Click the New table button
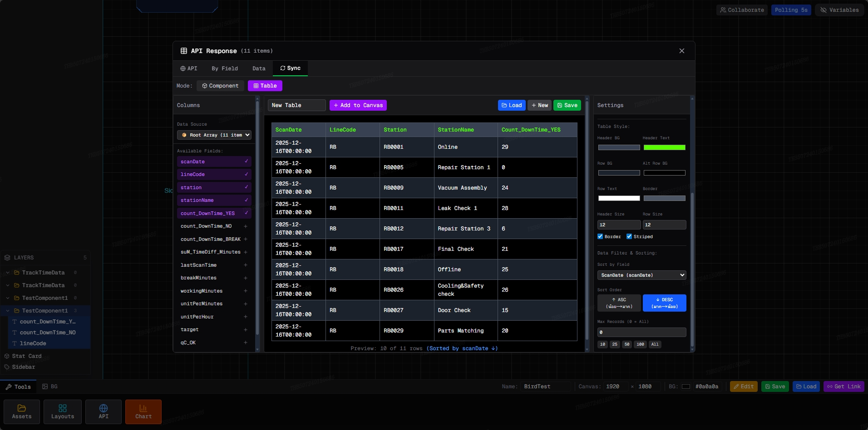Viewport: 868px width, 430px height. point(540,105)
